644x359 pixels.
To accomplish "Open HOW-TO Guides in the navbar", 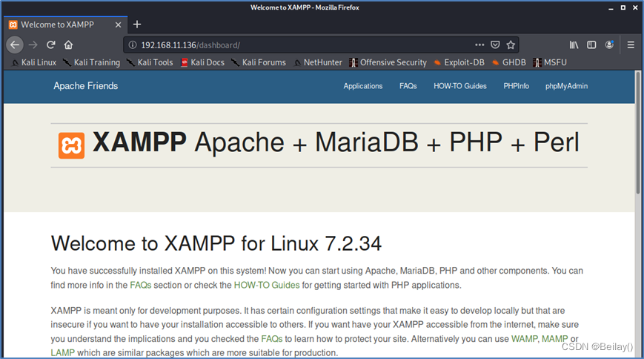I will point(460,86).
